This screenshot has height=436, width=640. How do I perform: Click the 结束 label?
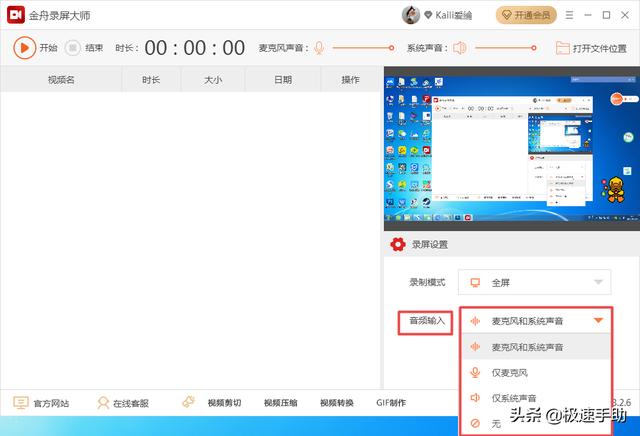[x=94, y=48]
